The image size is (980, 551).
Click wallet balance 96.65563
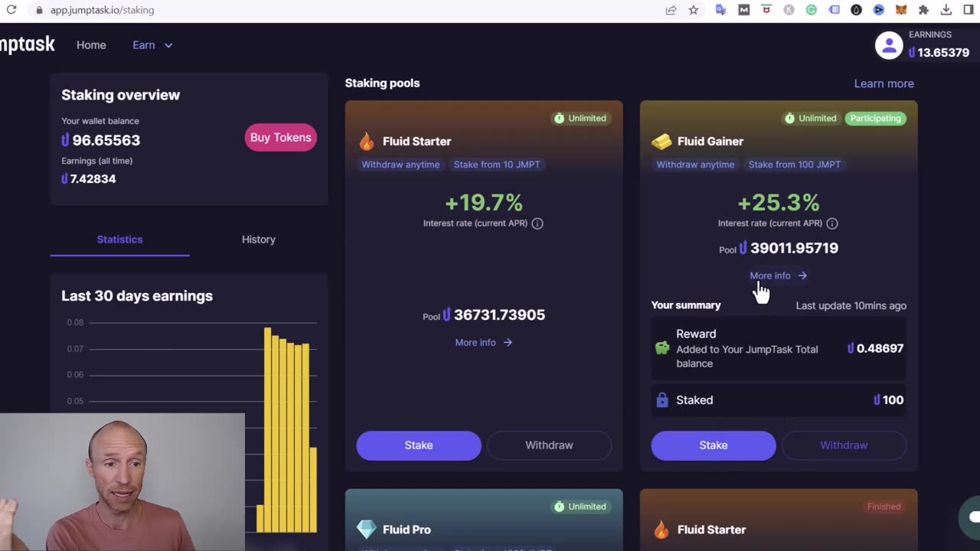100,140
